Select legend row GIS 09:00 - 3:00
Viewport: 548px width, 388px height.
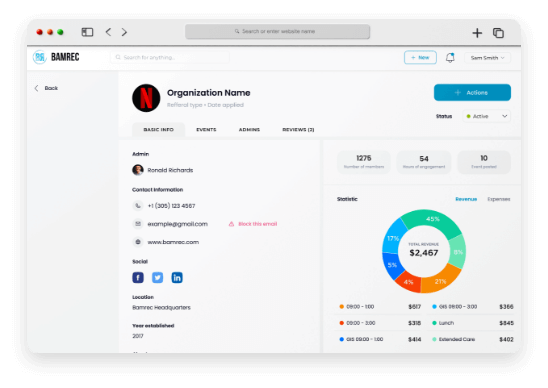tap(473, 307)
